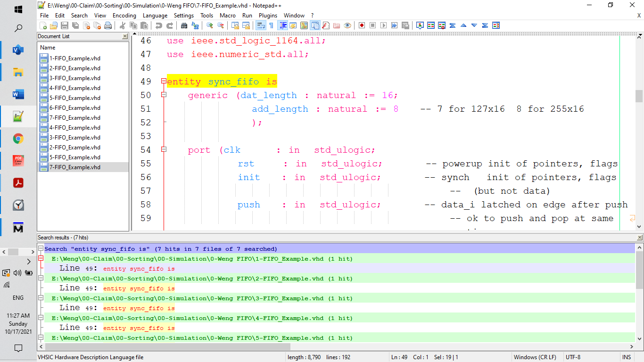Collapse the Search "entity sync_fifo is" results node
Image resolution: width=644 pixels, height=362 pixels.
click(41, 249)
